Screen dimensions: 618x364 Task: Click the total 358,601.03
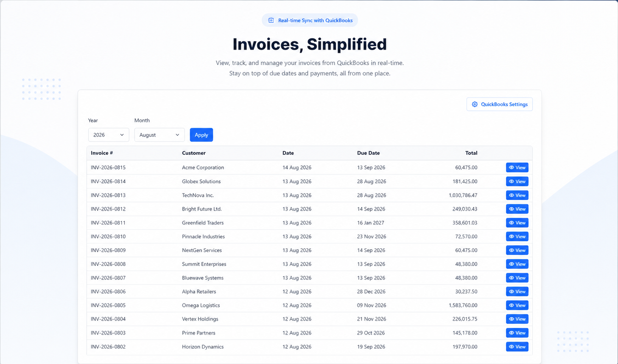pyautogui.click(x=465, y=223)
